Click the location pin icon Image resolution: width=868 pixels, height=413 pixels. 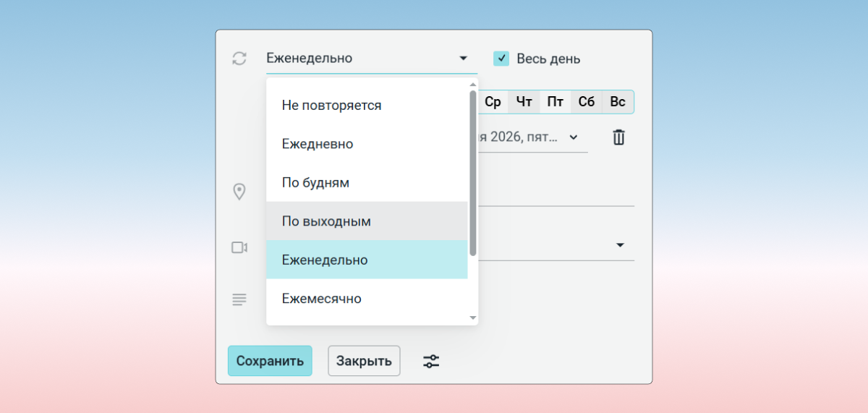pos(239,192)
